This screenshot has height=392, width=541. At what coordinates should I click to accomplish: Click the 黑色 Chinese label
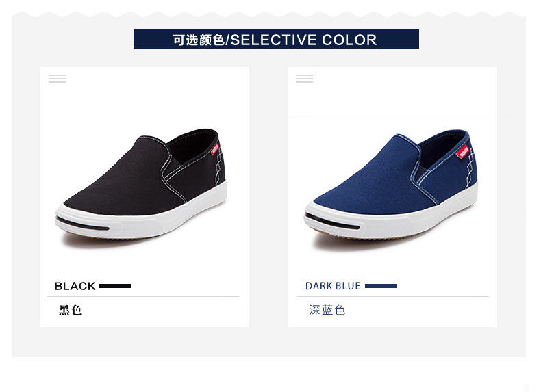point(71,310)
